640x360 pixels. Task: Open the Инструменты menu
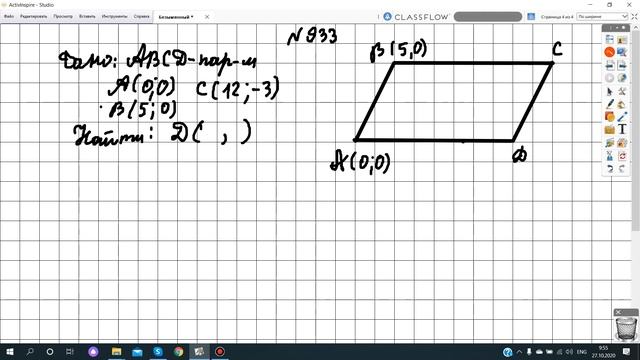point(115,17)
